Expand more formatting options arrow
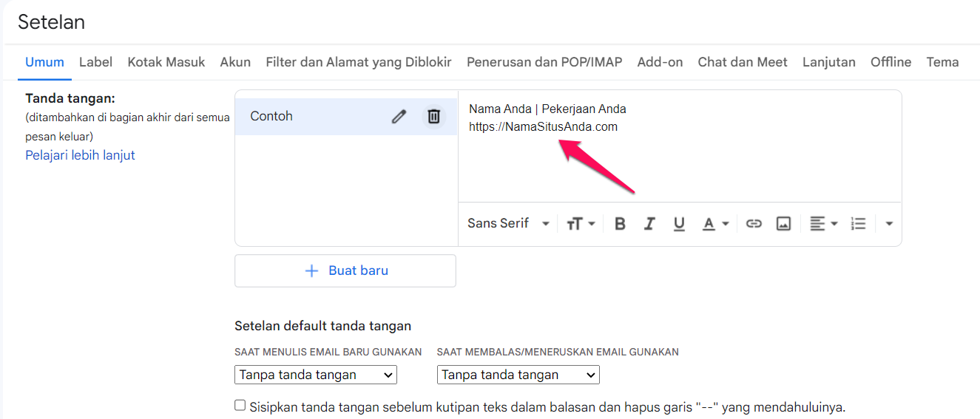The image size is (980, 419). point(889,223)
